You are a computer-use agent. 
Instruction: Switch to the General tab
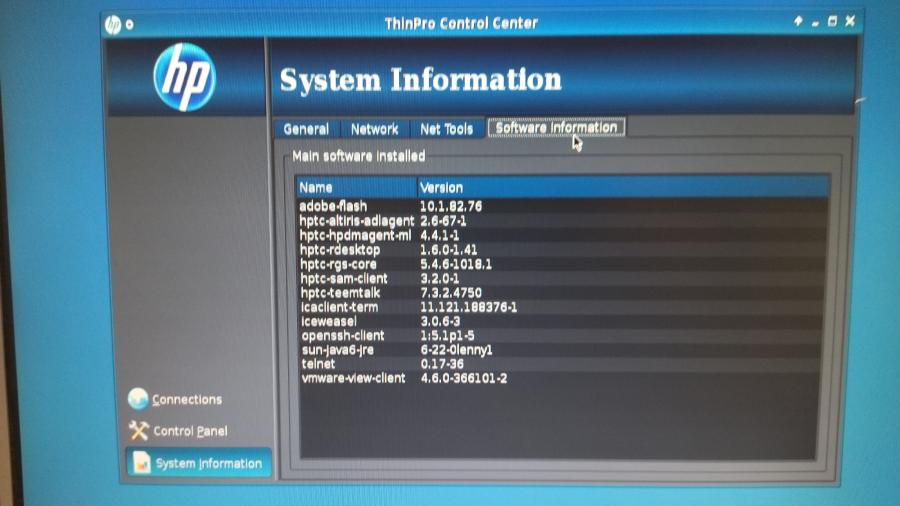click(x=306, y=129)
